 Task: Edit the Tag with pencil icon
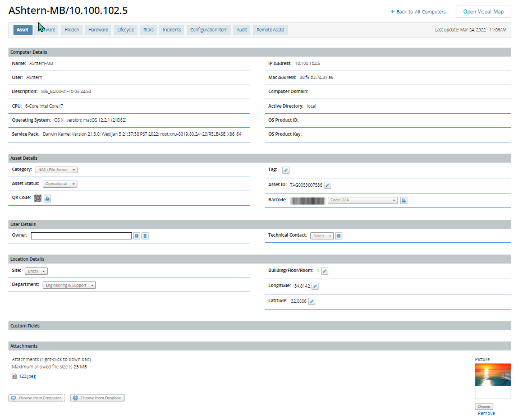(286, 170)
